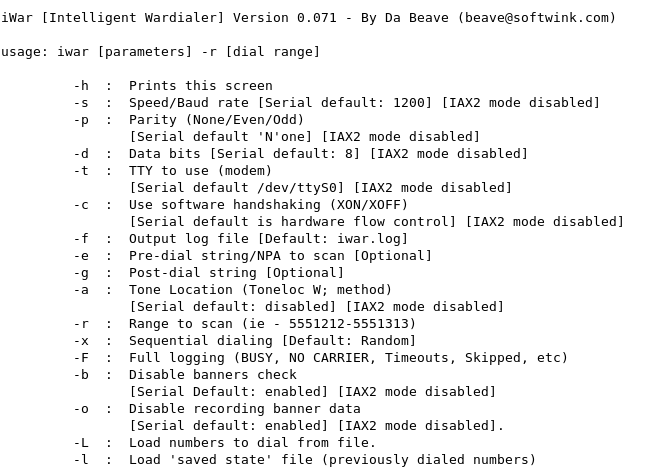The height and width of the screenshot is (473, 666).
Task: Click the -L load numbers flag
Action: pyautogui.click(x=81, y=443)
